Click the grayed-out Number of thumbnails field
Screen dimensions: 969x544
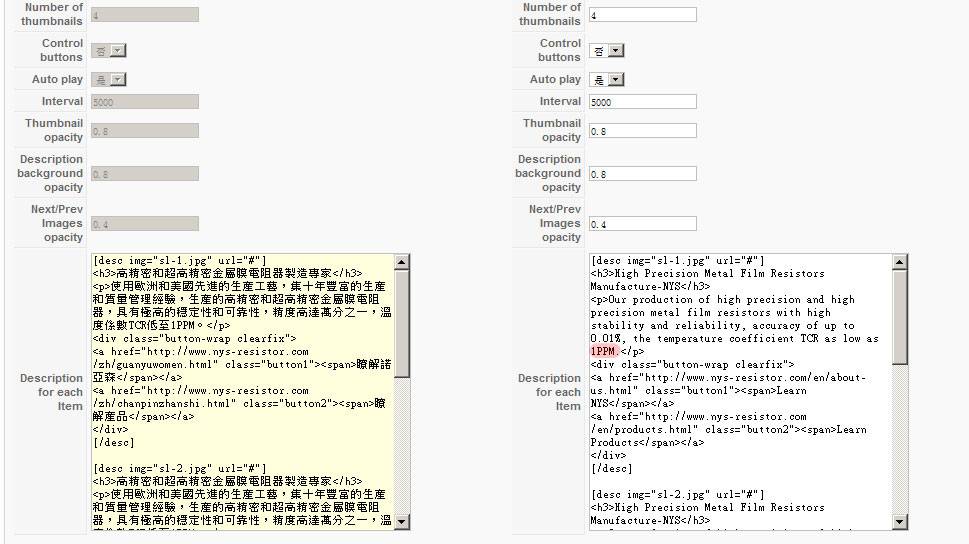[144, 15]
